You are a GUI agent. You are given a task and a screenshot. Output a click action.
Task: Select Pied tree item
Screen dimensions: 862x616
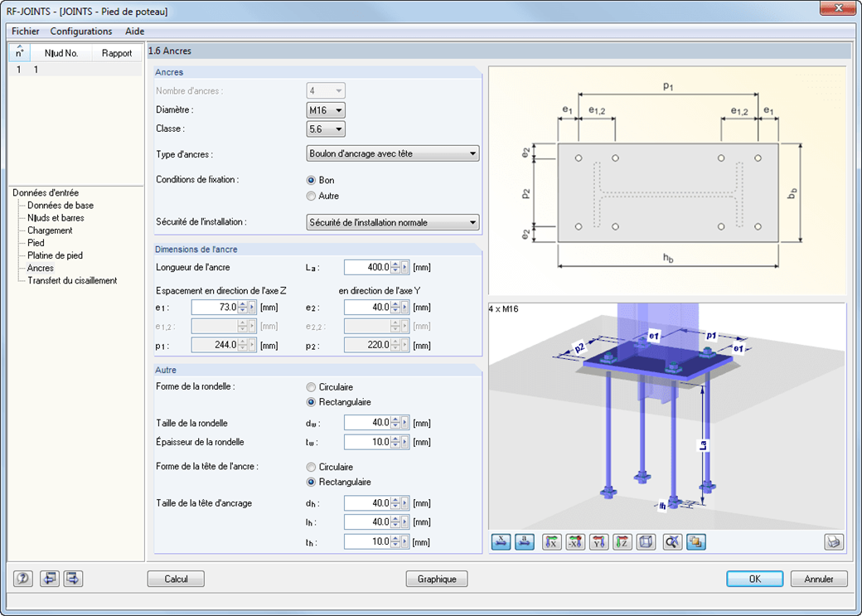coord(36,243)
